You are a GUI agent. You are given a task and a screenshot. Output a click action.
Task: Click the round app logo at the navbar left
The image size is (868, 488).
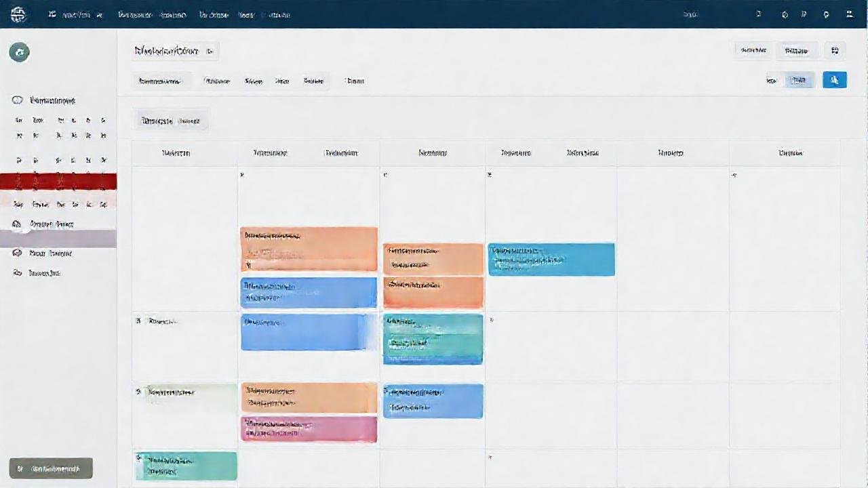[x=19, y=14]
